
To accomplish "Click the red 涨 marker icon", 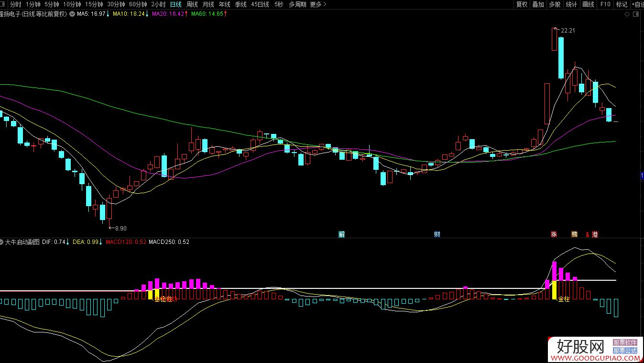I will (x=554, y=234).
